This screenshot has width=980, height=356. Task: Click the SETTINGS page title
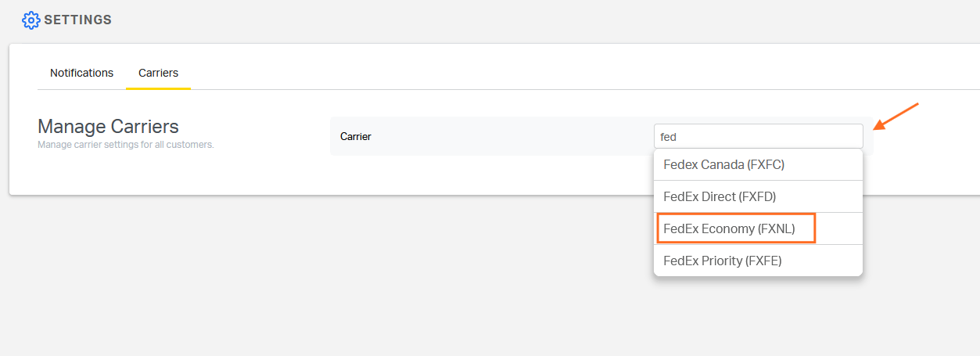coord(78,20)
